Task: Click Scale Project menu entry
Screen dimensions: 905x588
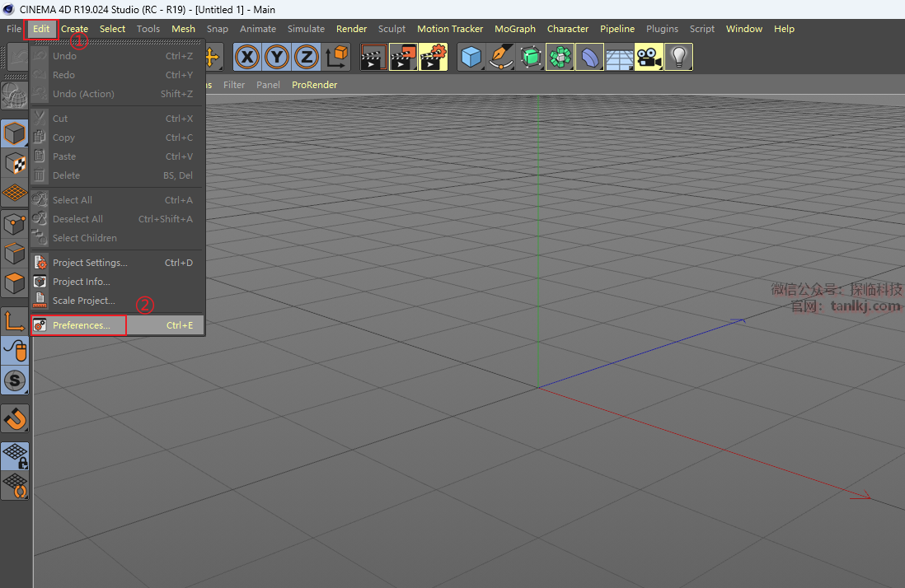Action: coord(83,301)
